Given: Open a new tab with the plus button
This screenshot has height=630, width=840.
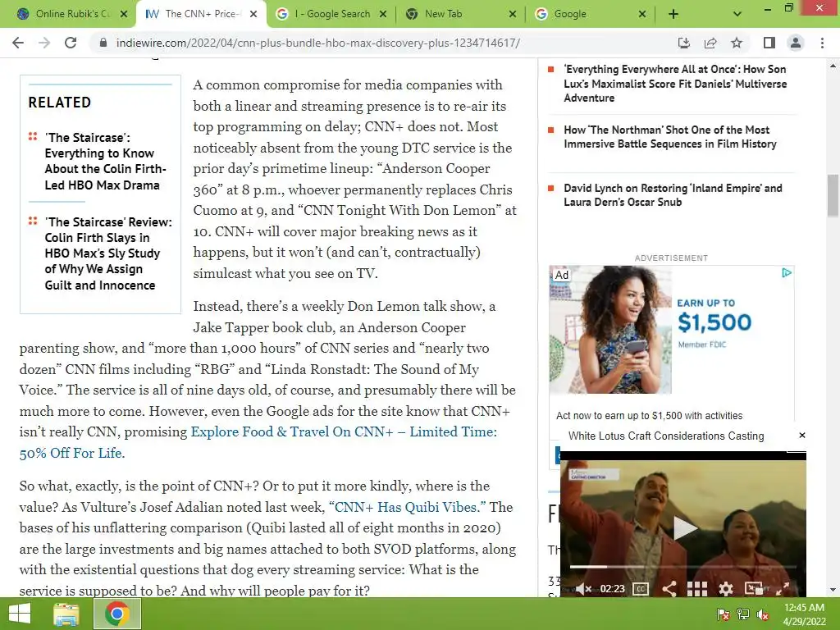Looking at the screenshot, I should coord(673,14).
